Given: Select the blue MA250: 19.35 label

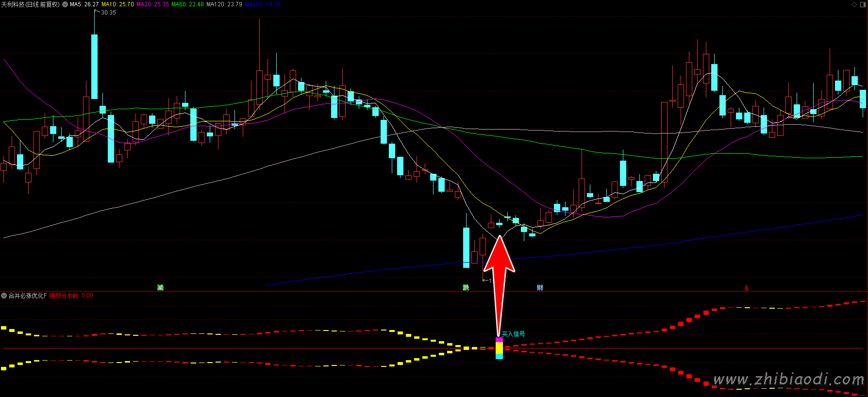Looking at the screenshot, I should [263, 4].
